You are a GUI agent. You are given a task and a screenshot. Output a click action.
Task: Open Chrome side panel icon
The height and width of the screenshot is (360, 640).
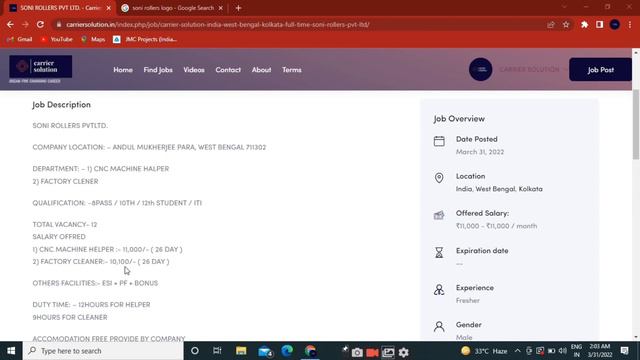600,24
